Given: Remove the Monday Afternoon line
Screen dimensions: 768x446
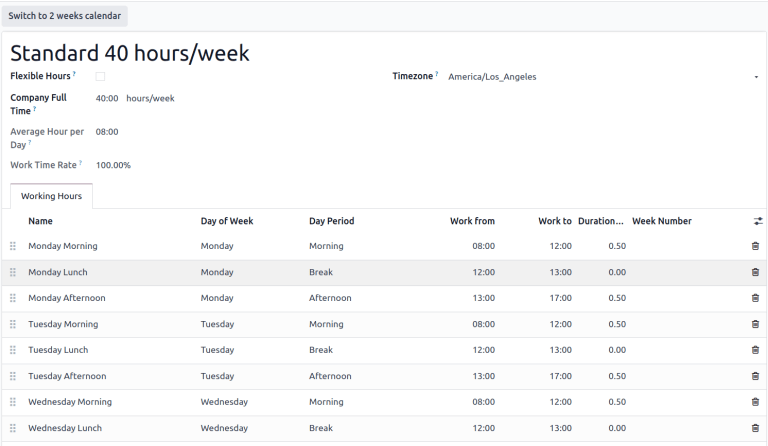Looking at the screenshot, I should pos(755,298).
